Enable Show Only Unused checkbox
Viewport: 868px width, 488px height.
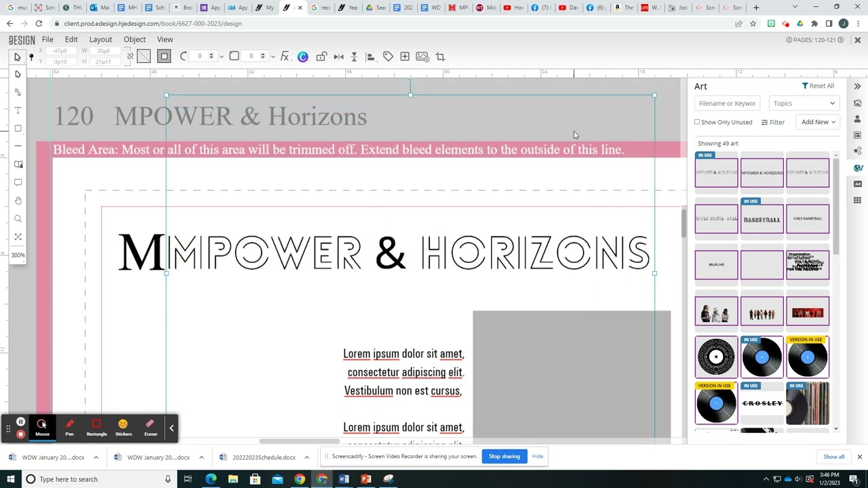pyautogui.click(x=697, y=122)
